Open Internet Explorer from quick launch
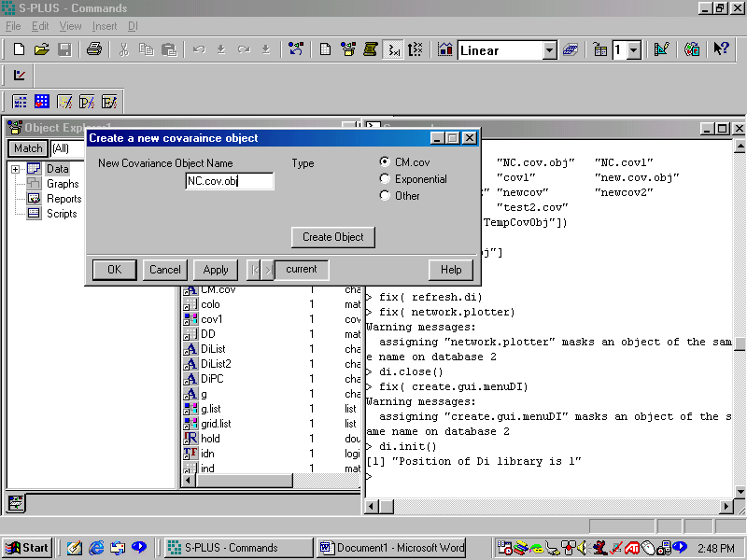 96,548
